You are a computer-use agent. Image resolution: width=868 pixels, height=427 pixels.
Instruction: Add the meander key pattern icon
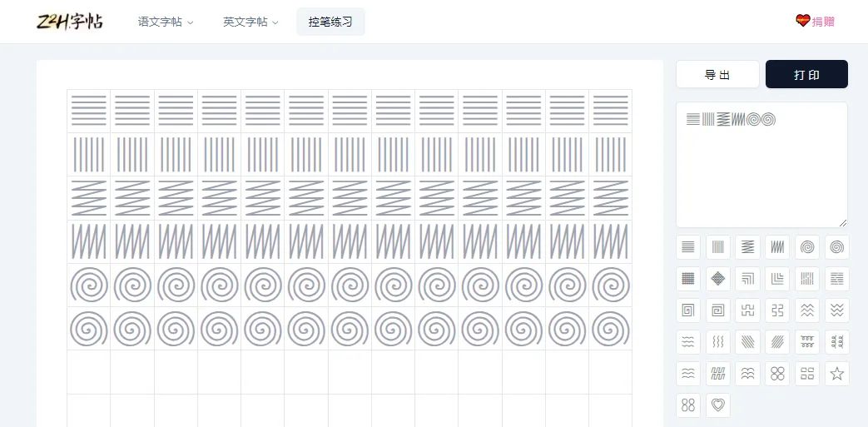[747, 310]
